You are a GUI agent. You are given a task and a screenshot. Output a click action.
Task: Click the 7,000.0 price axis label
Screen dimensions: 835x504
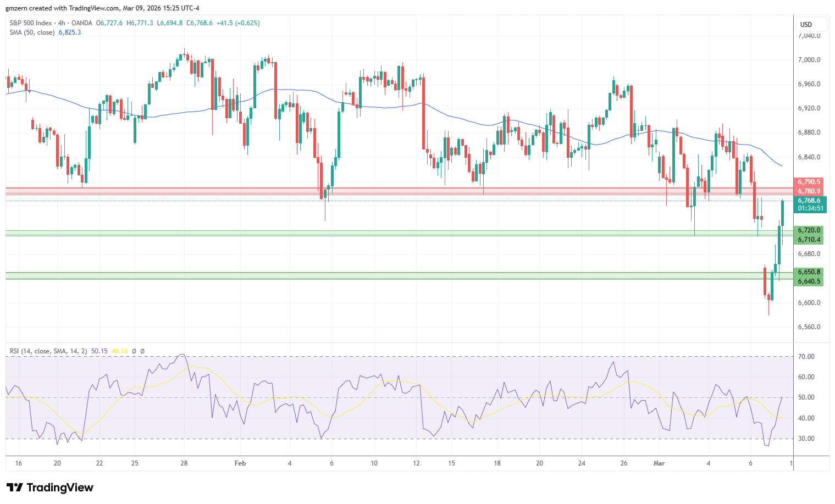(x=809, y=60)
